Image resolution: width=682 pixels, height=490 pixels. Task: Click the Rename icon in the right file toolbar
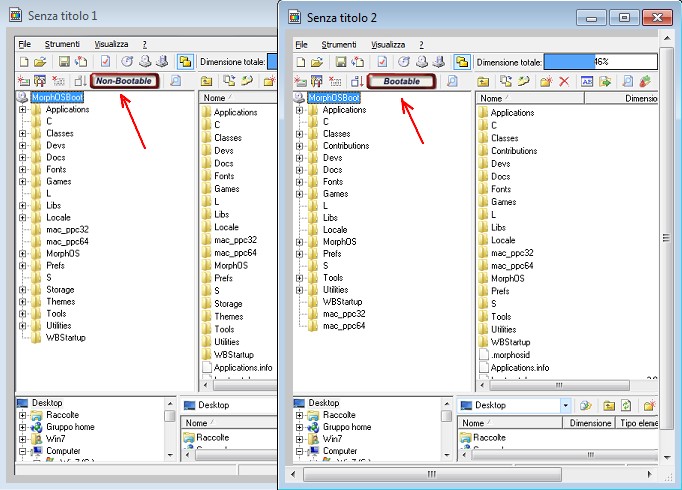(584, 81)
